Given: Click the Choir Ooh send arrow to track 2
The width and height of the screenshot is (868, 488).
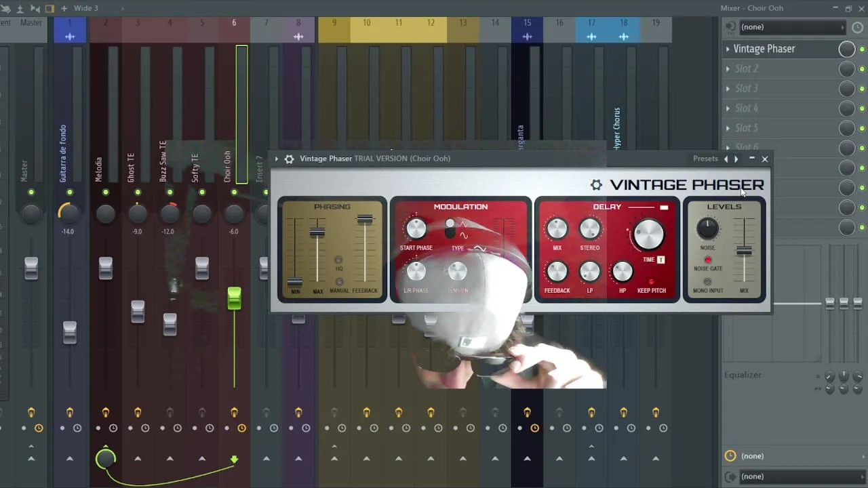Looking at the screenshot, I should click(x=234, y=460).
